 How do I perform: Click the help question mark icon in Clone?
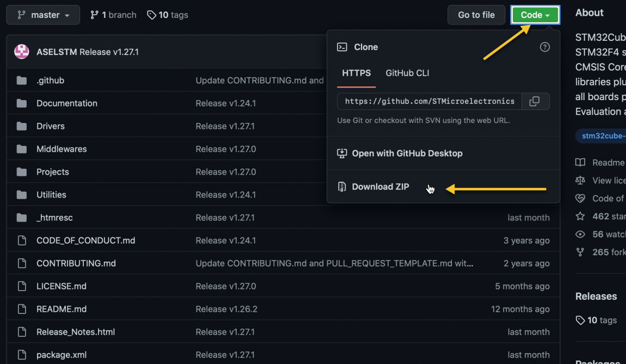pyautogui.click(x=544, y=47)
